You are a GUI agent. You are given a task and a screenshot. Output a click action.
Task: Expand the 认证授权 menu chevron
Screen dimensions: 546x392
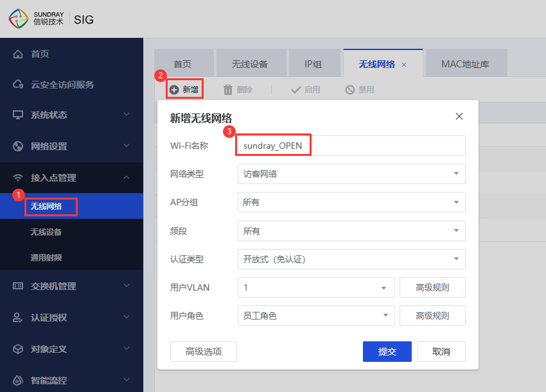(x=127, y=316)
